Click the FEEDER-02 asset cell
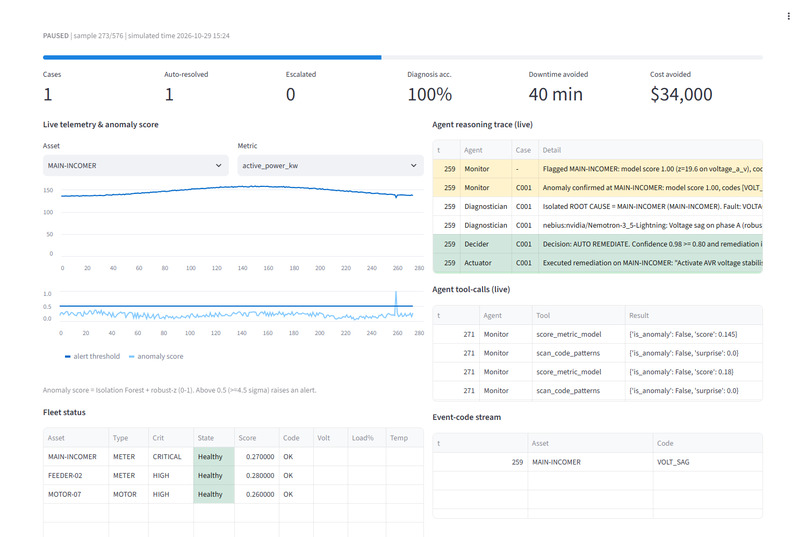The height and width of the screenshot is (537, 806). pyautogui.click(x=76, y=475)
